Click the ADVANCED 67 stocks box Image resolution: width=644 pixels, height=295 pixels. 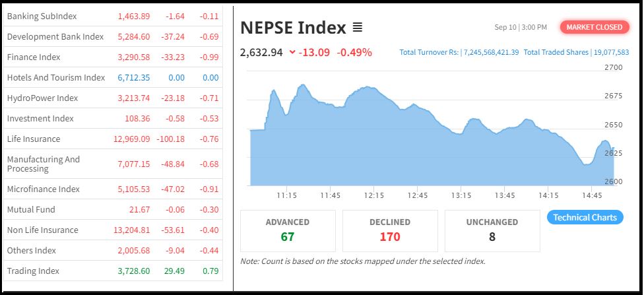288,230
